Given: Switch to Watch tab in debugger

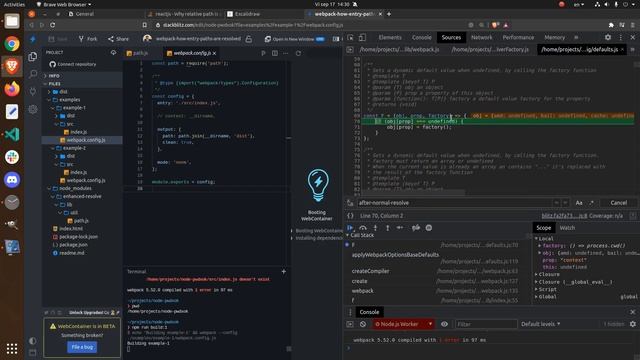Looking at the screenshot, I should click(567, 228).
